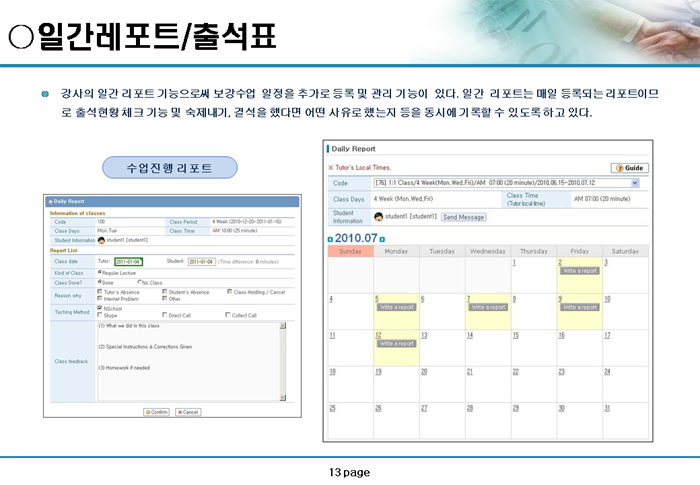Click the Saturday column header

(625, 251)
